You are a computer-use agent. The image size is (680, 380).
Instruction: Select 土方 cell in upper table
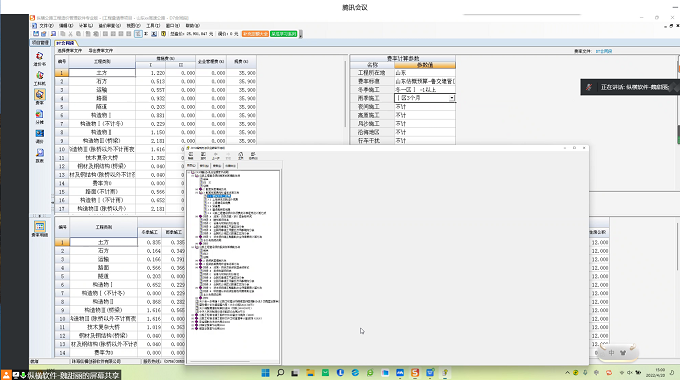coord(102,73)
